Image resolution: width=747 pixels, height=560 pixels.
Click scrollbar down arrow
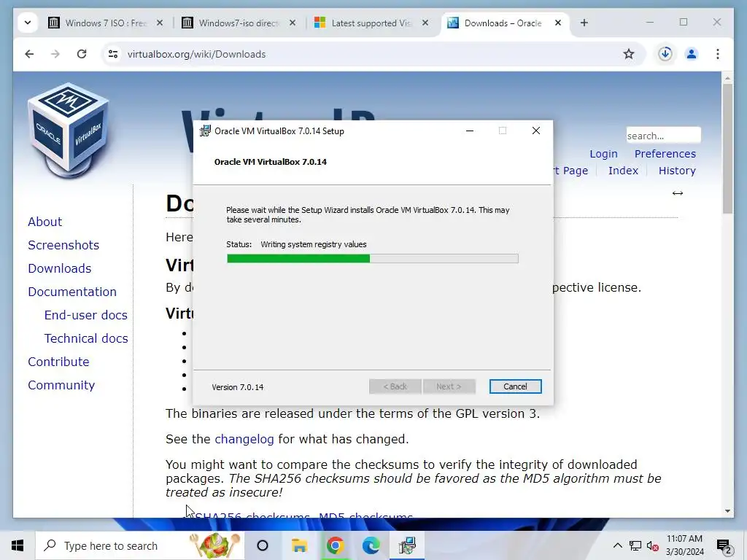[x=727, y=511]
